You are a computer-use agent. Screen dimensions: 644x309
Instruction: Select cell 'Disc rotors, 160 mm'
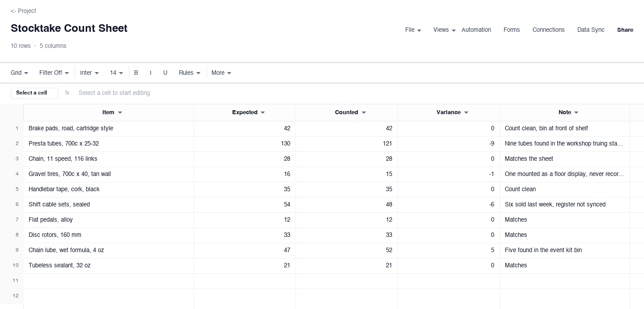109,235
